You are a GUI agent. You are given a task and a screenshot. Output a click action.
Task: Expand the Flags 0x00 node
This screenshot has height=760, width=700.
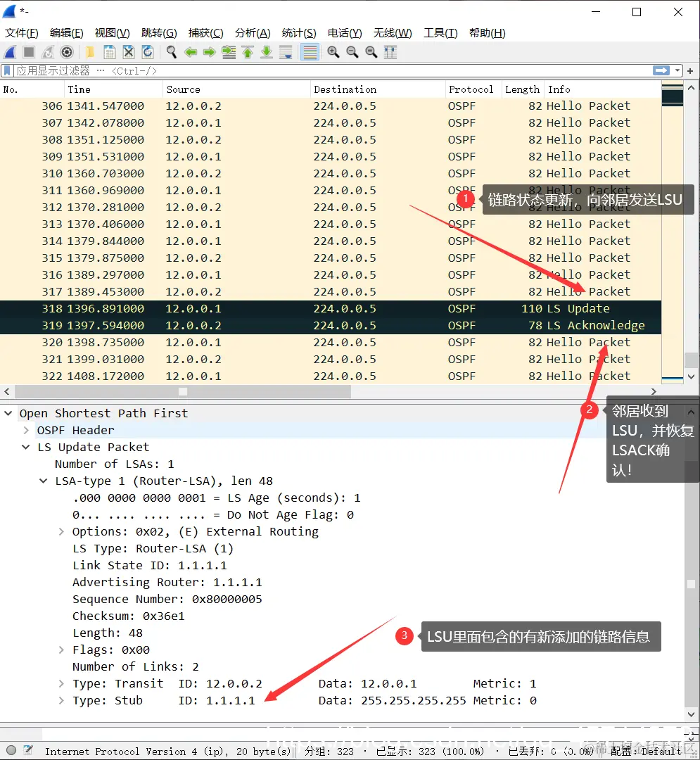[x=61, y=650]
